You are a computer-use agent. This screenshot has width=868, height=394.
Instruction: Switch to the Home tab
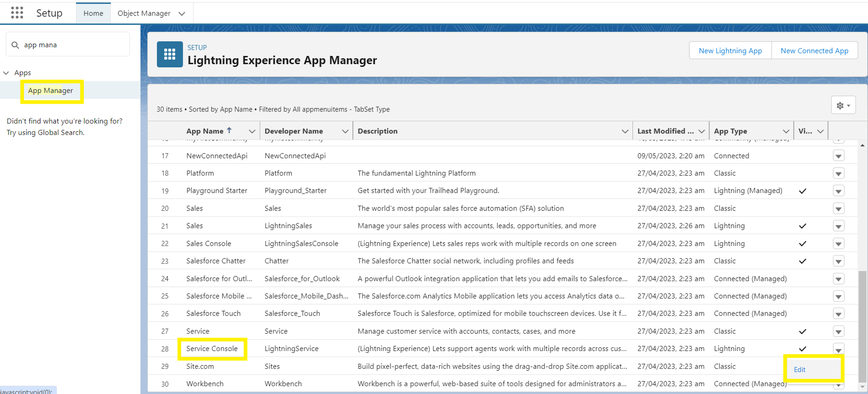[x=93, y=13]
